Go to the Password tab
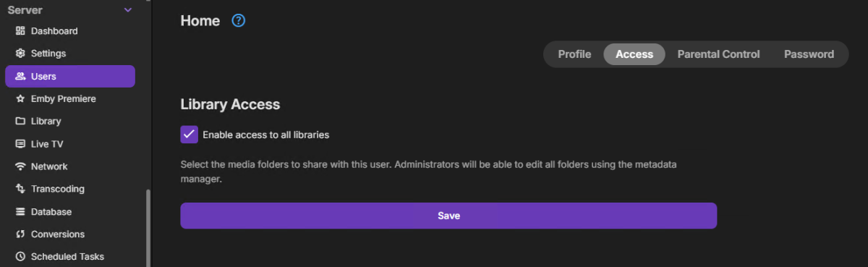Screen dimensions: 868x267 (x=809, y=54)
